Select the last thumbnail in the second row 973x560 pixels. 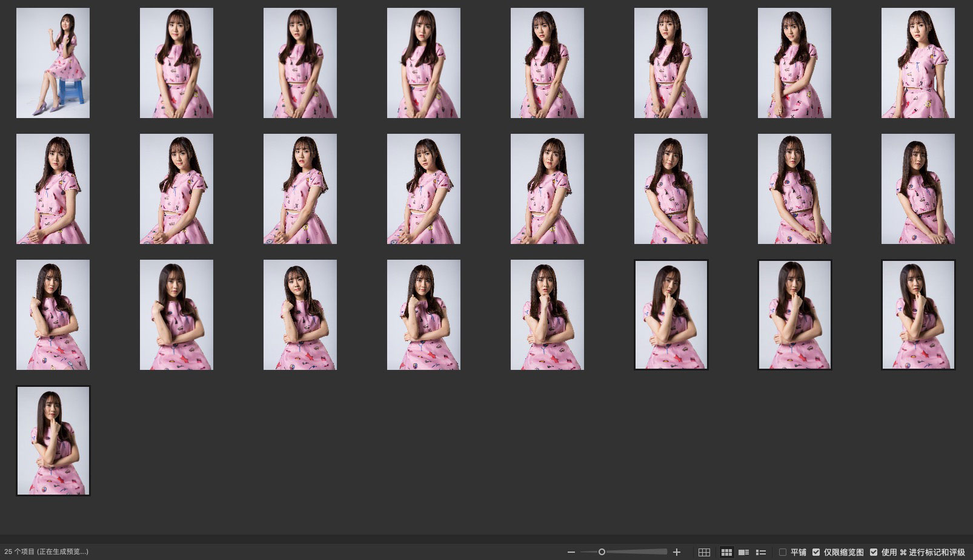pos(918,189)
